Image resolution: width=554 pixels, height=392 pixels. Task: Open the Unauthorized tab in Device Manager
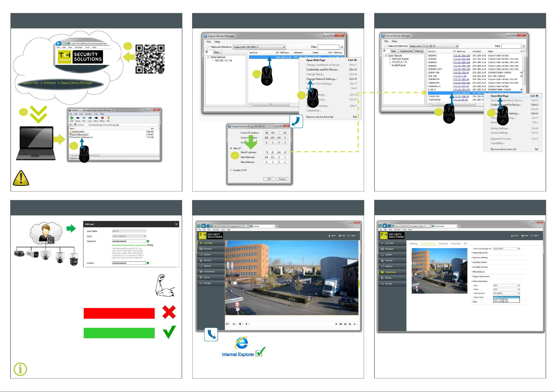point(406,51)
